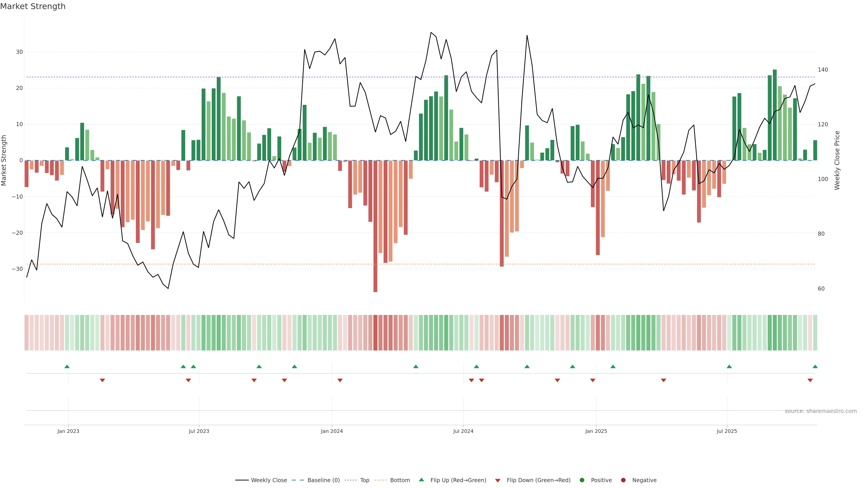Click the source: sharemaestro.com text
This screenshot has height=488, width=868.
pyautogui.click(x=821, y=411)
